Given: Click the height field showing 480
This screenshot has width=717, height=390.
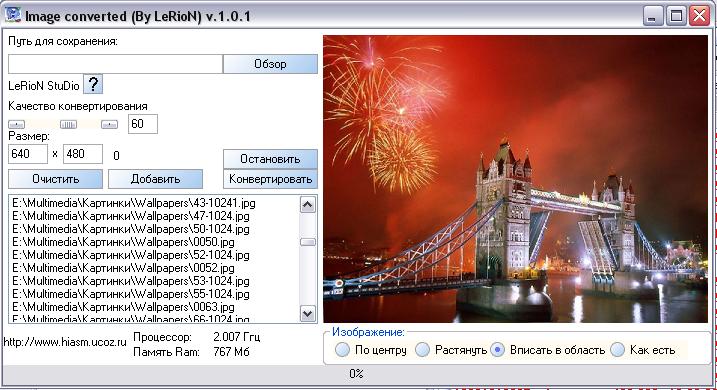Looking at the screenshot, I should (x=83, y=154).
